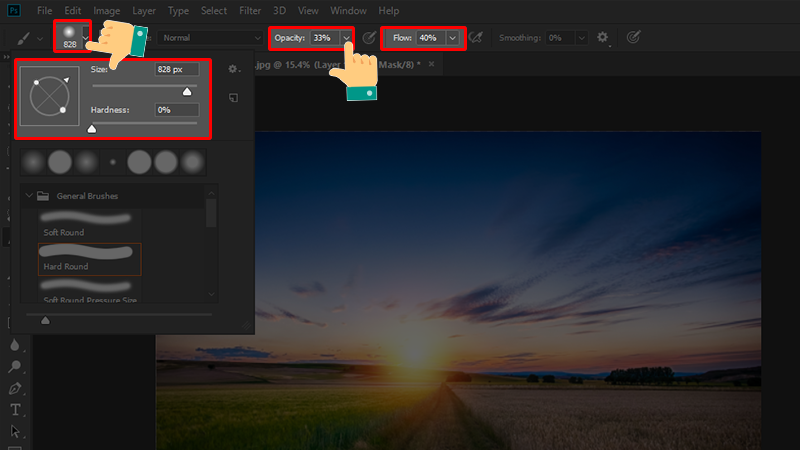Click brush list scroll up arrow
The image size is (800, 450).
point(211,193)
